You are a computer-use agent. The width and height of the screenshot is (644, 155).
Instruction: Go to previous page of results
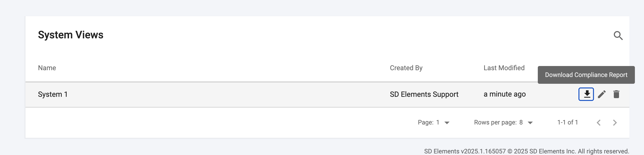click(x=599, y=123)
